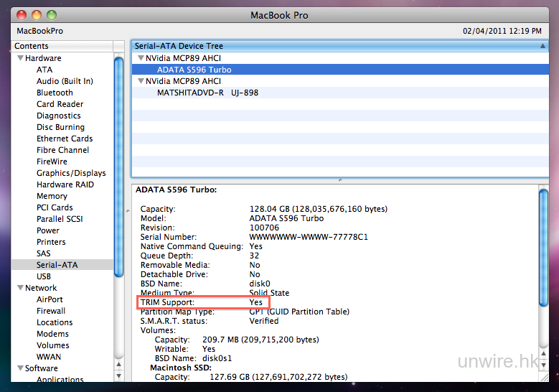Click the Contents column header
Image resolution: width=559 pixels, height=392 pixels.
coord(65,46)
